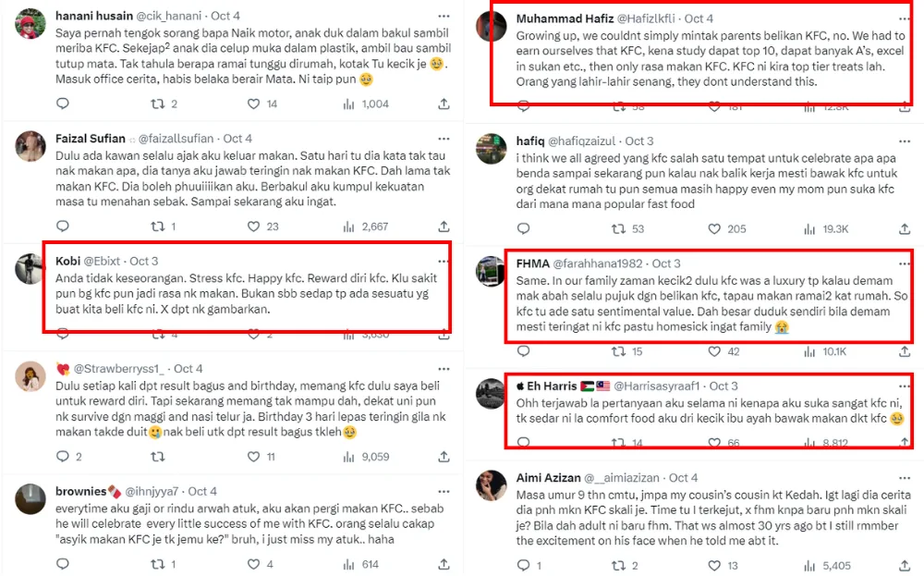This screenshot has height=576, width=924.
Task: Open more options on Kobi's tweet
Action: [x=444, y=262]
